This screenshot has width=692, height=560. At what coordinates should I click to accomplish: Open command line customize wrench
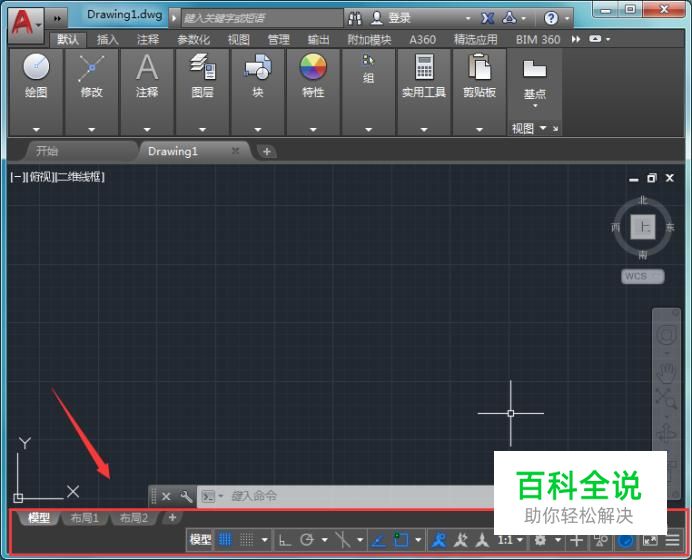tap(186, 496)
